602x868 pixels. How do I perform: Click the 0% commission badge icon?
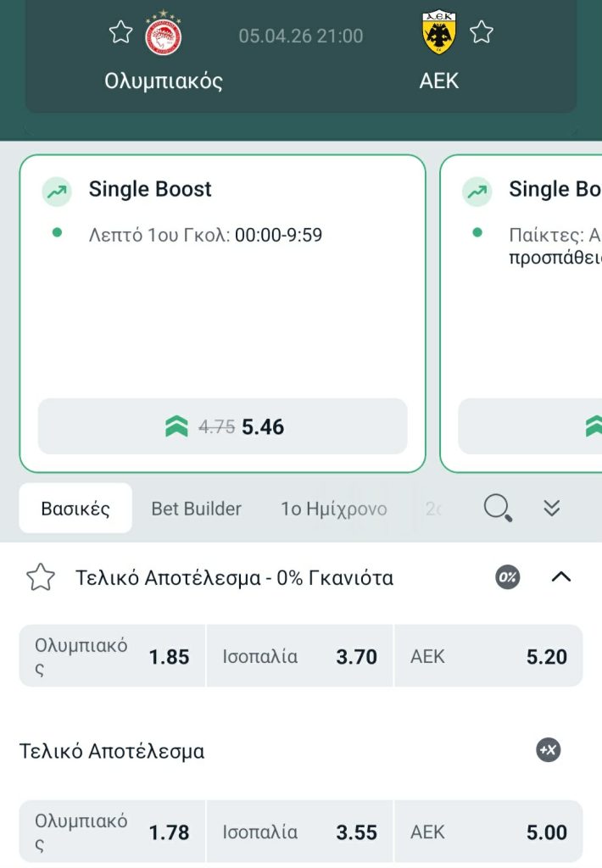pyautogui.click(x=505, y=577)
